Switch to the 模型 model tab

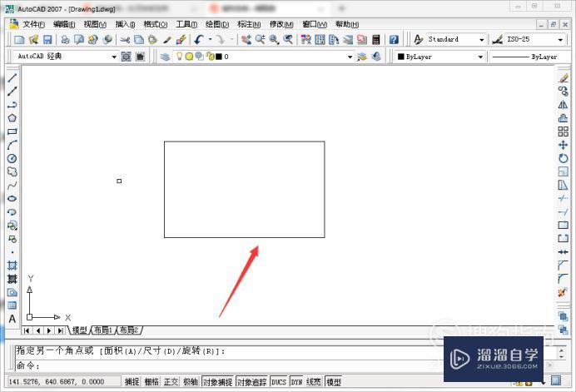click(x=79, y=330)
